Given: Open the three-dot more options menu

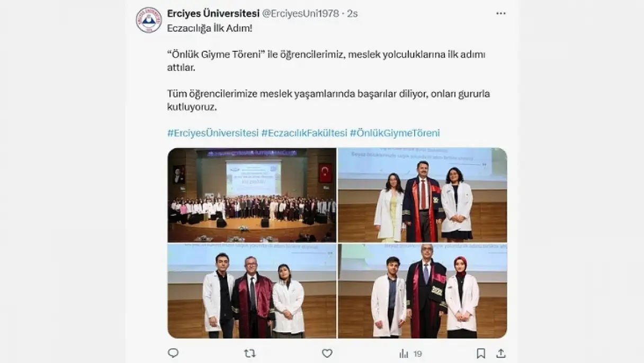Looking at the screenshot, I should click(500, 13).
